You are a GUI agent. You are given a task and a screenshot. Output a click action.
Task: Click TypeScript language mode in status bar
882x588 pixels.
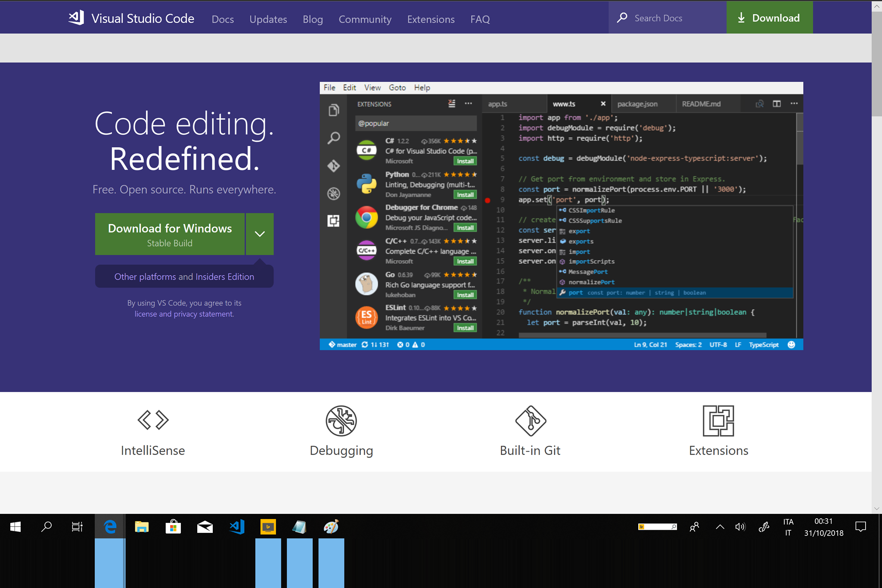(x=764, y=345)
